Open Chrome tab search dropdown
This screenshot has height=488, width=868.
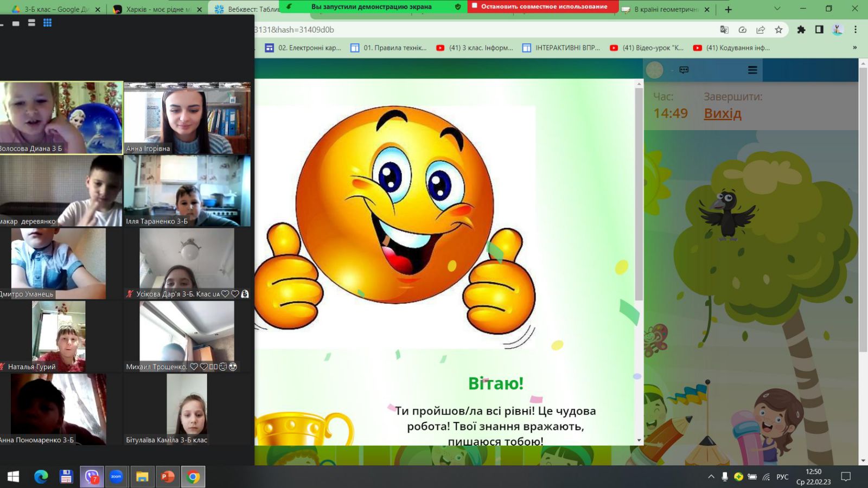(x=777, y=9)
